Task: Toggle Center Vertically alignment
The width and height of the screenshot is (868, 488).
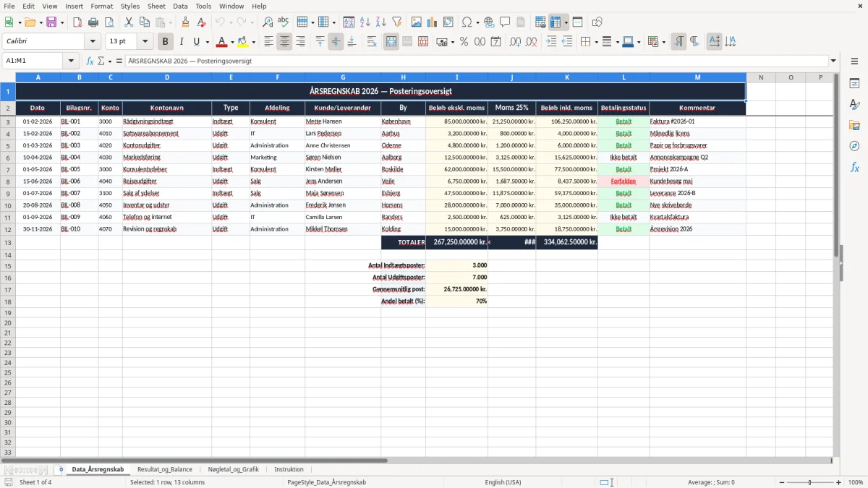Action: click(x=336, y=42)
